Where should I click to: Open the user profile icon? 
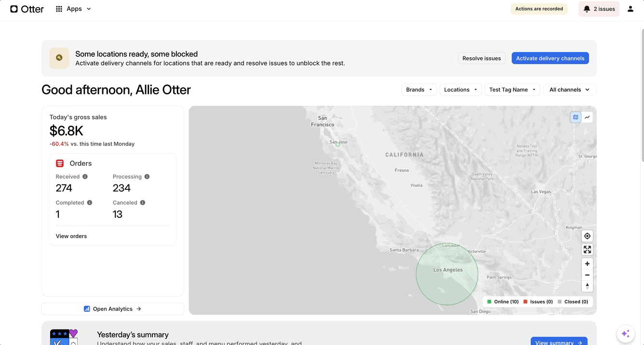(x=630, y=9)
